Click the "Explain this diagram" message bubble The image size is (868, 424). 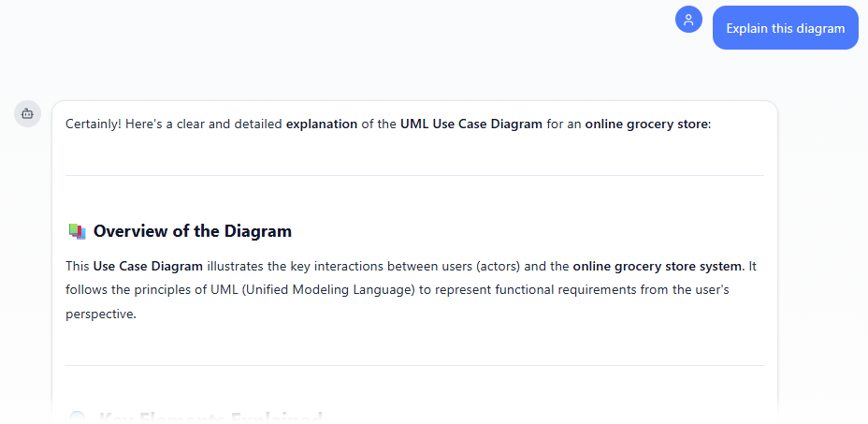[785, 28]
